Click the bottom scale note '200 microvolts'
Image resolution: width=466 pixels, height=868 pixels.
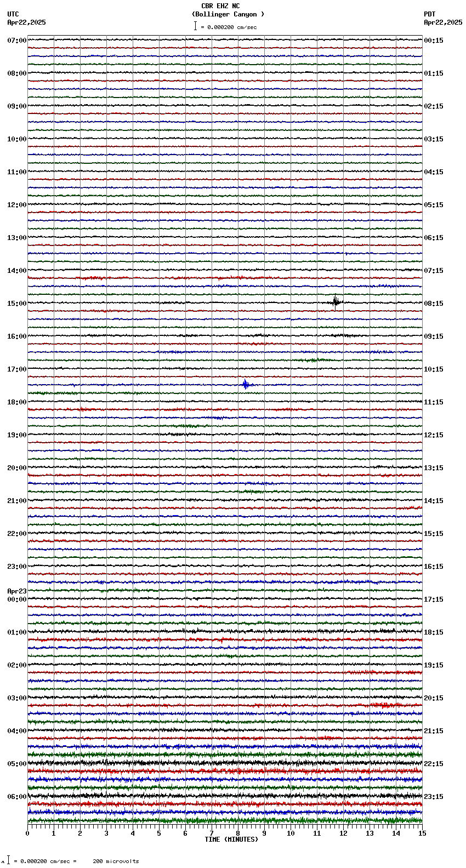116,861
